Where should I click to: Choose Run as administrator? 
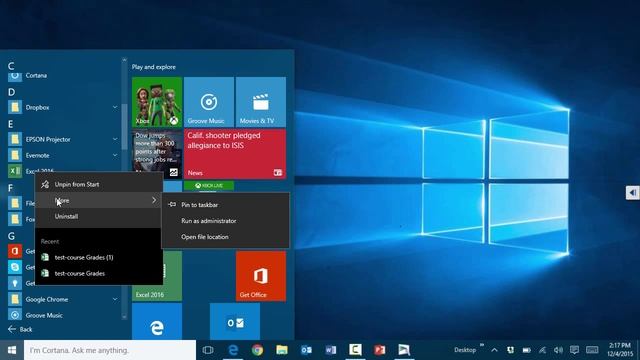click(225, 221)
